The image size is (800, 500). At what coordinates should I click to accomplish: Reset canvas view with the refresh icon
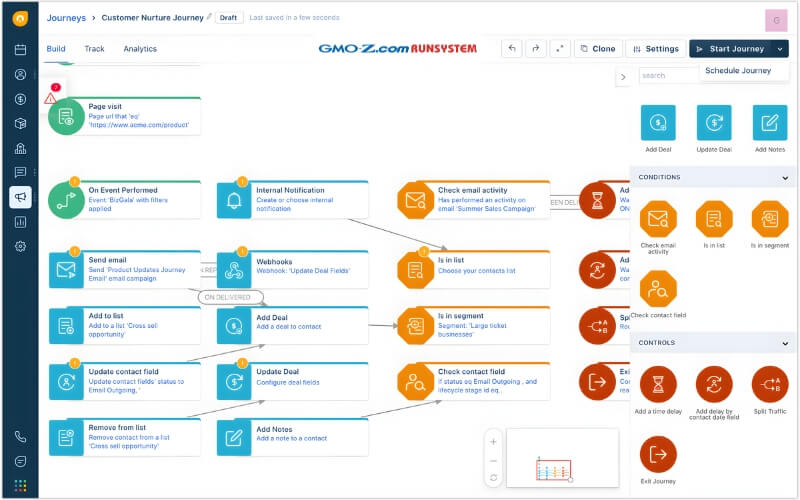[493, 478]
